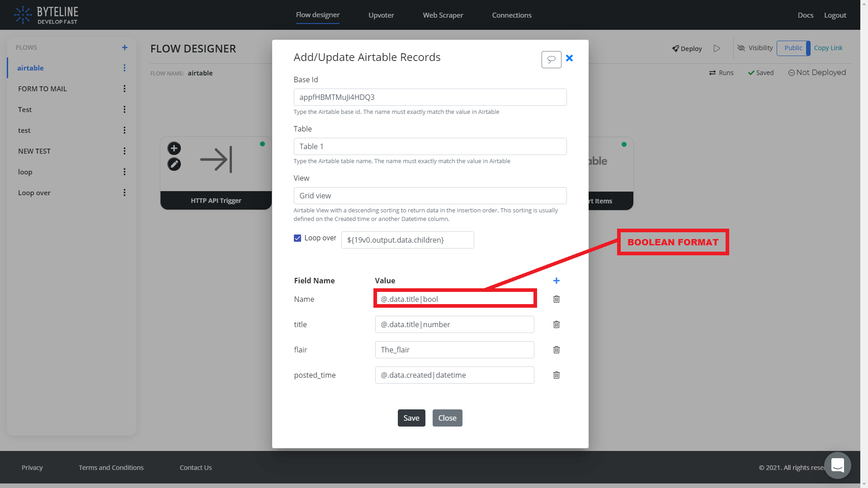This screenshot has width=868, height=488.
Task: Save the Airtable record configuration
Action: 411,418
